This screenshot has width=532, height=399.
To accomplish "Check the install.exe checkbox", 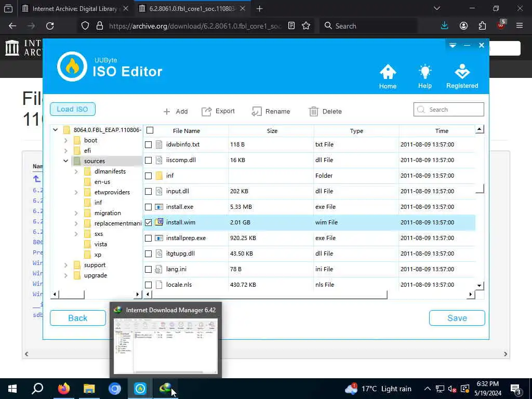I will click(148, 207).
